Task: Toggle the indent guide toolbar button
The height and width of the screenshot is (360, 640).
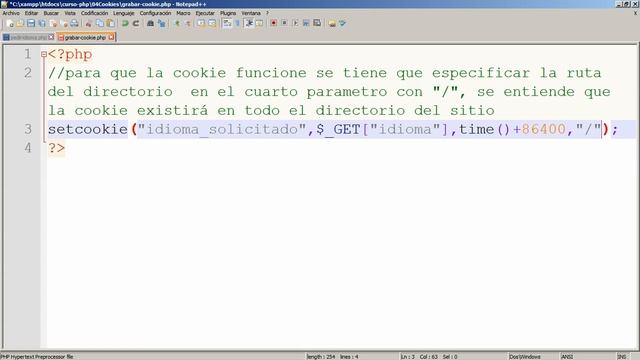Action: pos(249,24)
